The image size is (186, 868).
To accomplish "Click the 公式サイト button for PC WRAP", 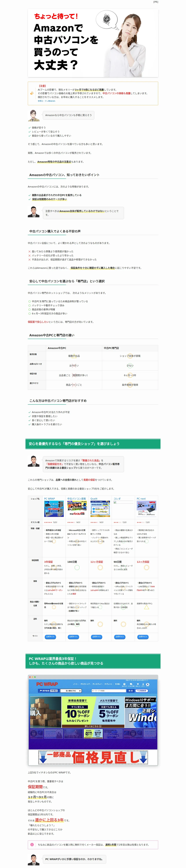I will point(50,637).
